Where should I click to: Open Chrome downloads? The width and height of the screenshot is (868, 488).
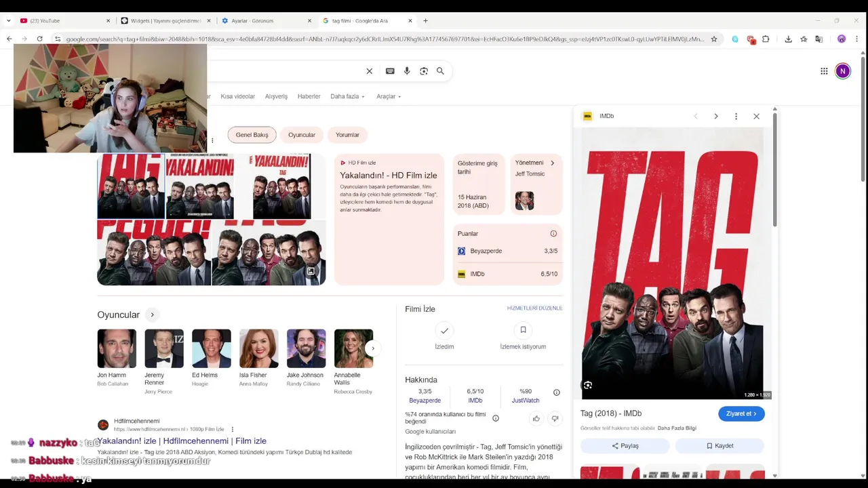pos(788,39)
